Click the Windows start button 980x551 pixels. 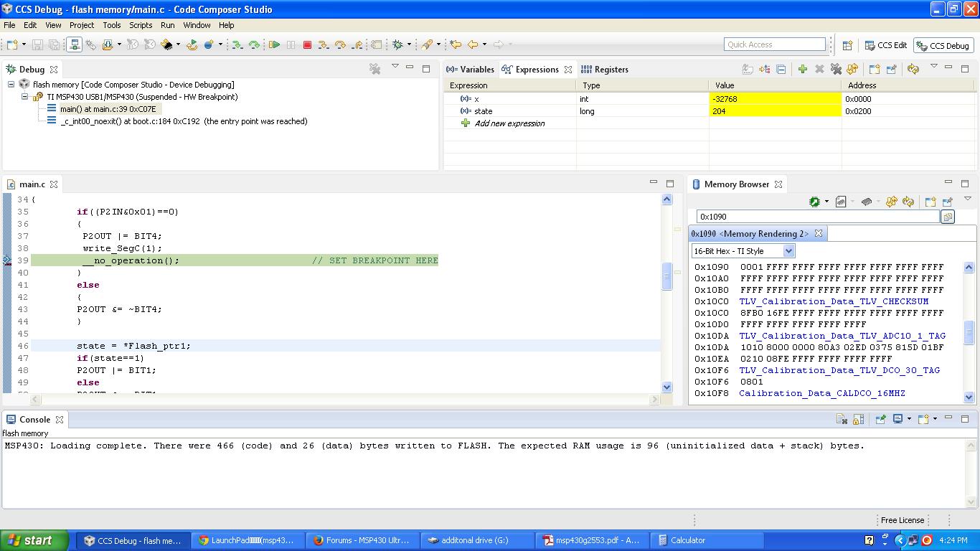[x=34, y=540]
